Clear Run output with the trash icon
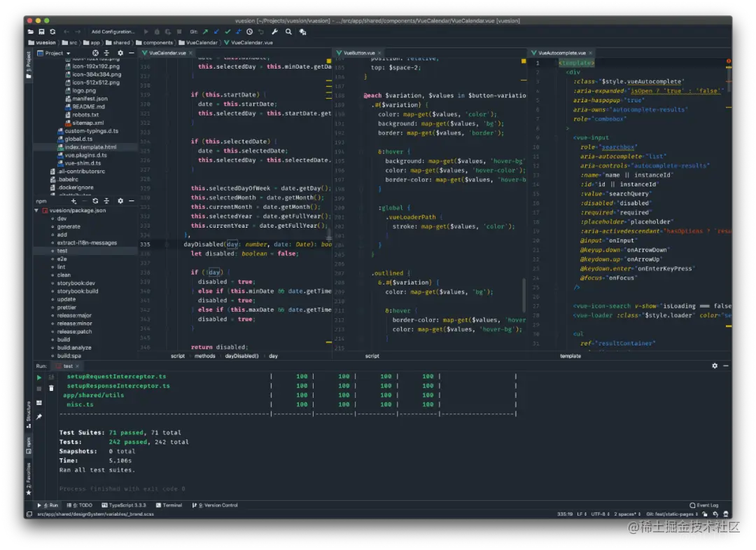 coord(51,388)
